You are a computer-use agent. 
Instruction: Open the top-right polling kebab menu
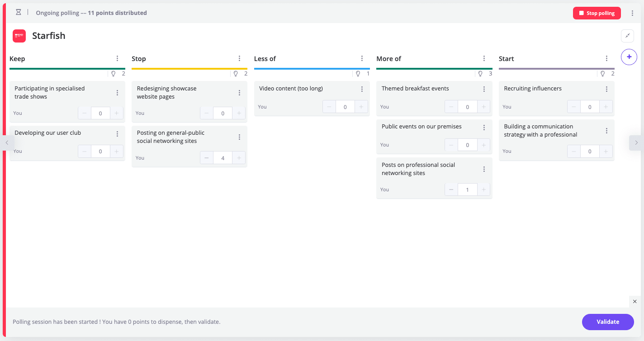tap(632, 13)
